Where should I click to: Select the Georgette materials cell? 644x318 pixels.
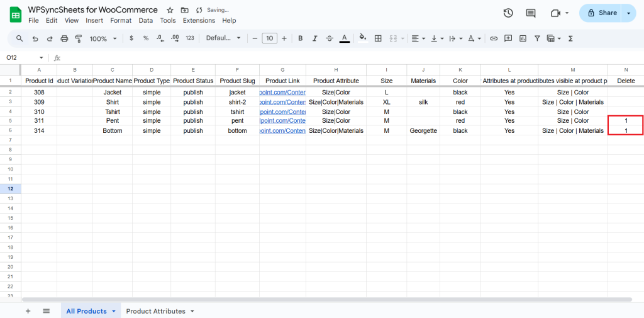pyautogui.click(x=423, y=131)
